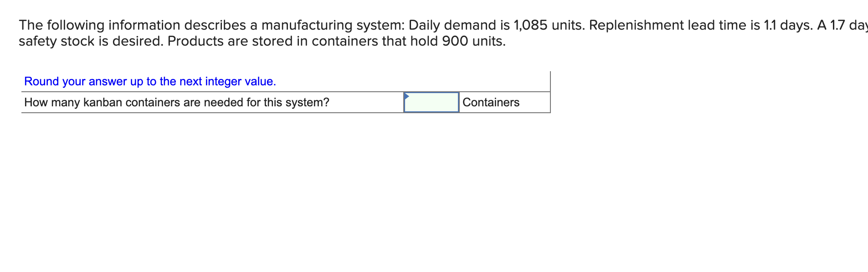The image size is (868, 272).
Task: Click the kanban containers question text
Action: tap(176, 102)
